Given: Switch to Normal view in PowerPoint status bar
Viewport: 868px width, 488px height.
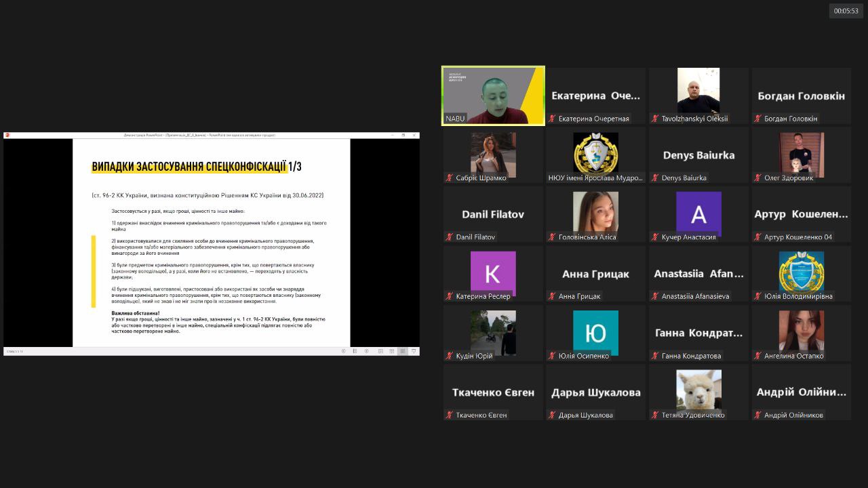Looking at the screenshot, I should pos(380,351).
